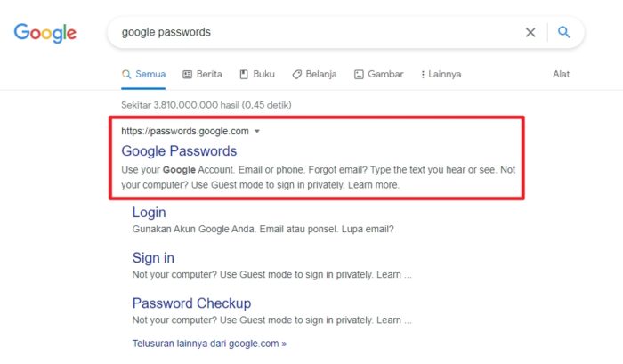Click Telusuran lainnya dari google.com link
Image resolution: width=623 pixels, height=364 pixels.
coord(209,344)
